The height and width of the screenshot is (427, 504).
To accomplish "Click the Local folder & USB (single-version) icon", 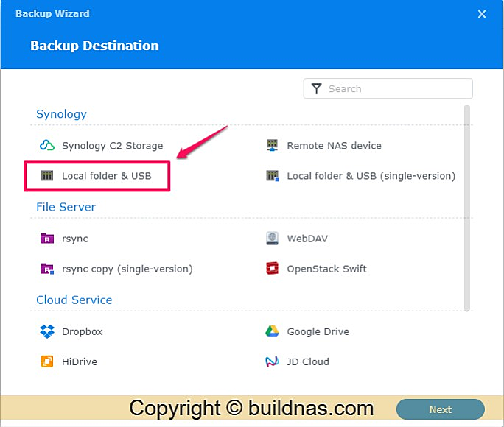I will 273,176.
